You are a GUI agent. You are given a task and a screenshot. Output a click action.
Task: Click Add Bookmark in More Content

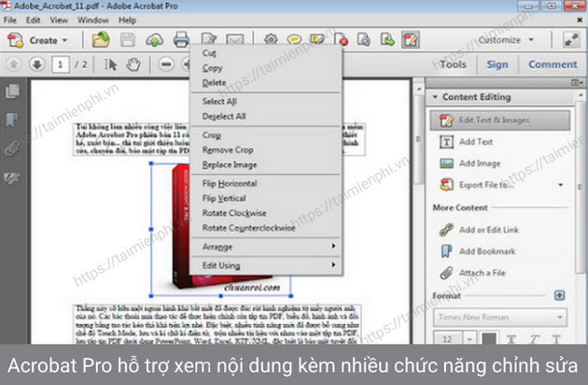pyautogui.click(x=477, y=251)
